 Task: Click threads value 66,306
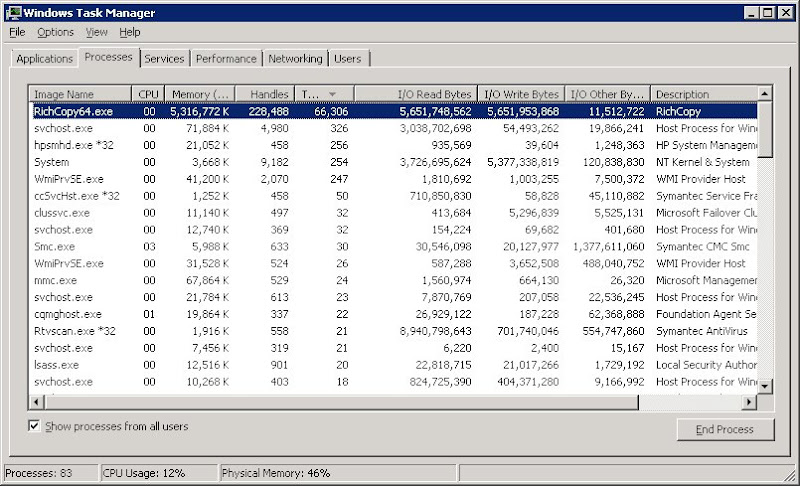coord(331,111)
